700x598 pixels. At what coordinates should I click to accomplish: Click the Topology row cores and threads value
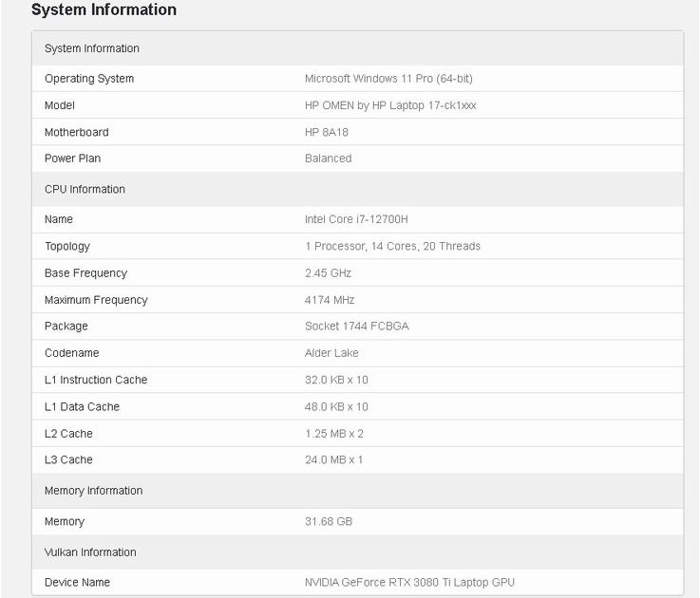(x=392, y=246)
